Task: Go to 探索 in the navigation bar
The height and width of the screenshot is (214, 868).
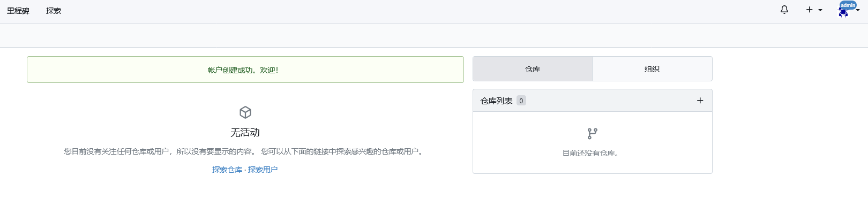Action: 54,11
